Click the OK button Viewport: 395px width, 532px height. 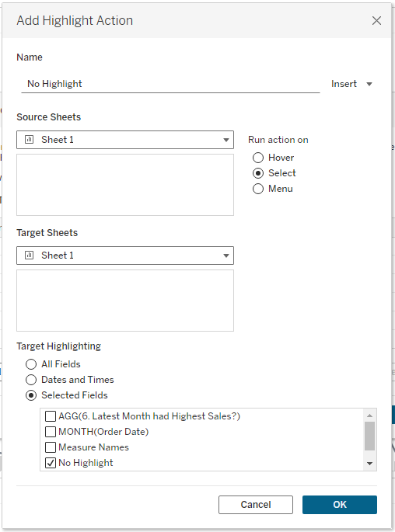point(340,505)
